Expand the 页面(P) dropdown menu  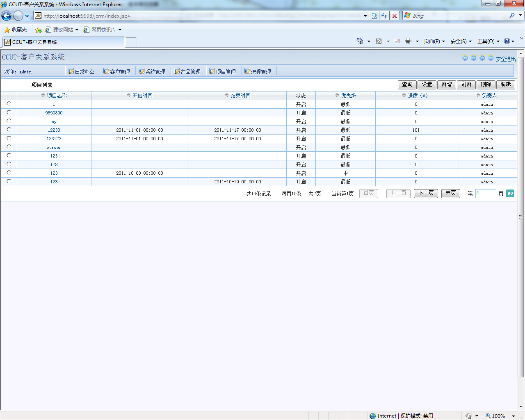434,41
